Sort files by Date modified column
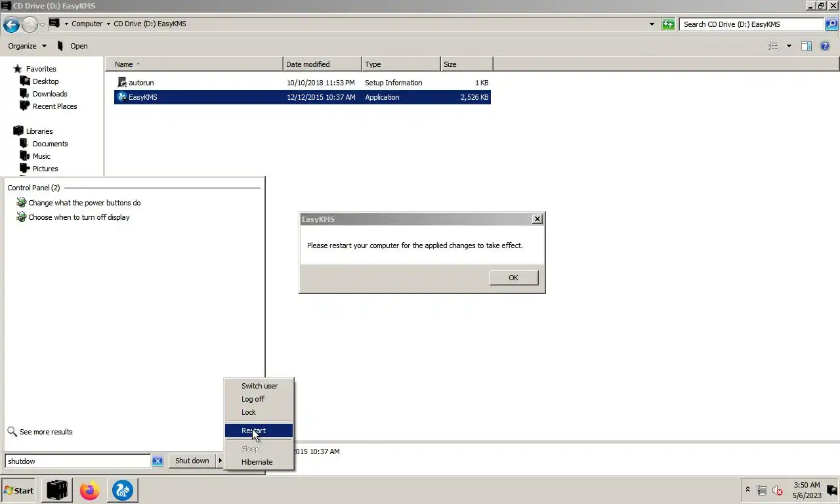840x504 pixels. (322, 64)
